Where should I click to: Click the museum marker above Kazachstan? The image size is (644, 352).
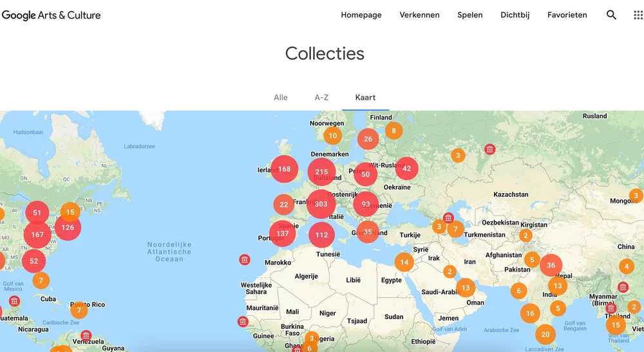(x=490, y=149)
